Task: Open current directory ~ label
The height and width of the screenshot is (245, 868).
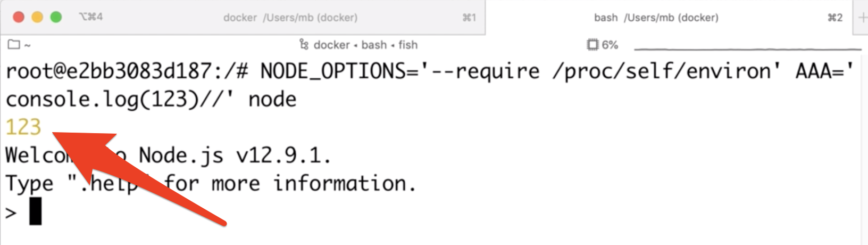Action: [28, 45]
